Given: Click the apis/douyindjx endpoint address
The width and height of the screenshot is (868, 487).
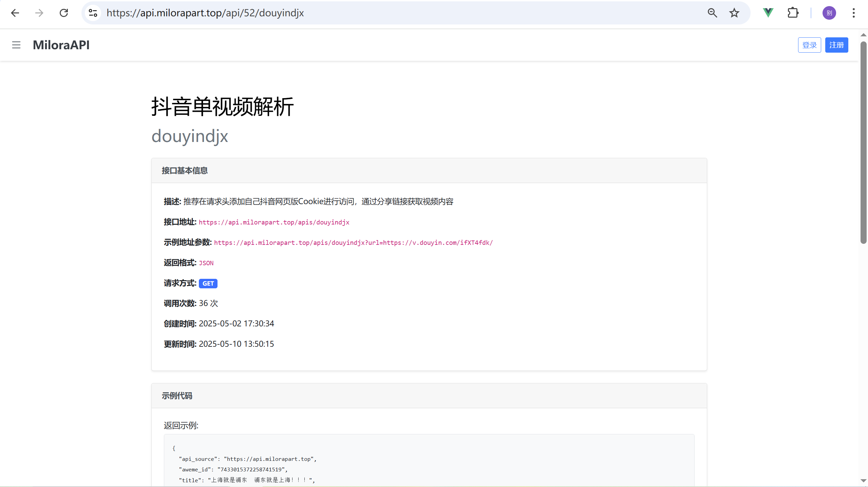Looking at the screenshot, I should [x=274, y=222].
